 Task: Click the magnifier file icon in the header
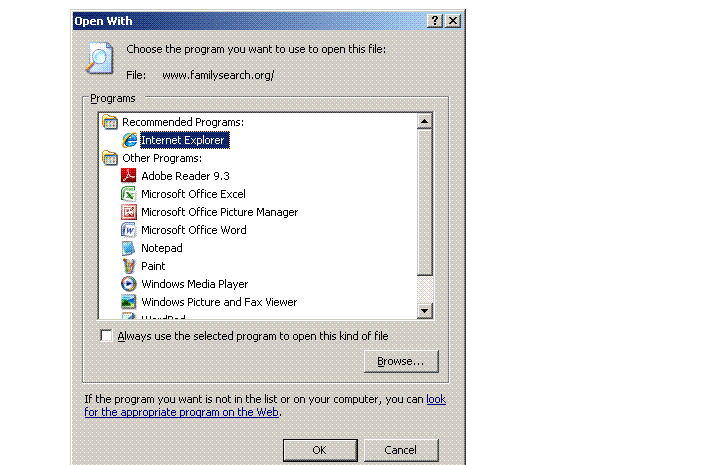[x=99, y=58]
